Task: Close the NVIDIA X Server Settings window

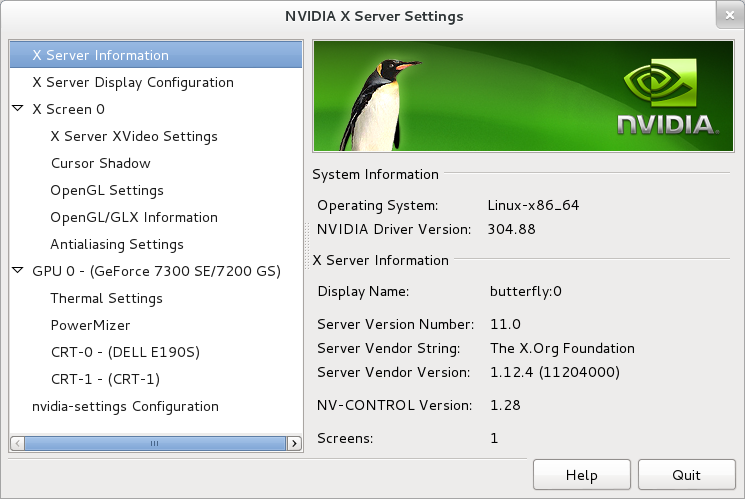Action: (730, 15)
